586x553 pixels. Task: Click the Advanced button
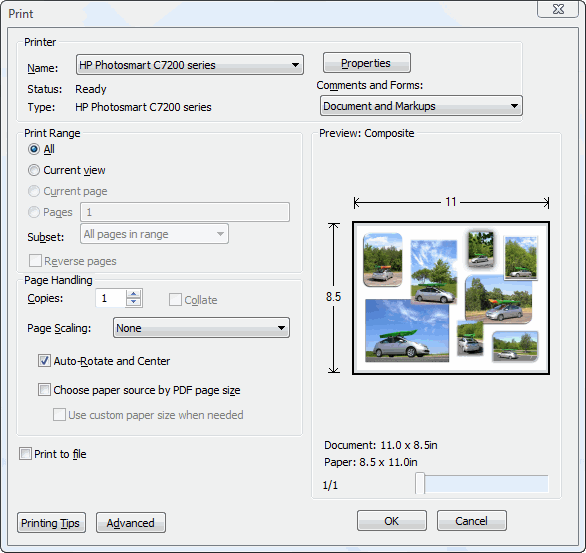131,523
